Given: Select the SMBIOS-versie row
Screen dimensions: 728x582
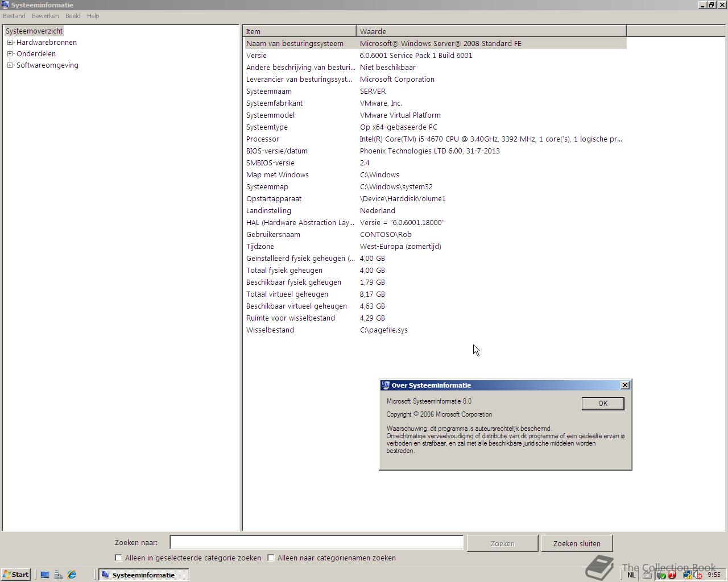Looking at the screenshot, I should click(x=435, y=163).
